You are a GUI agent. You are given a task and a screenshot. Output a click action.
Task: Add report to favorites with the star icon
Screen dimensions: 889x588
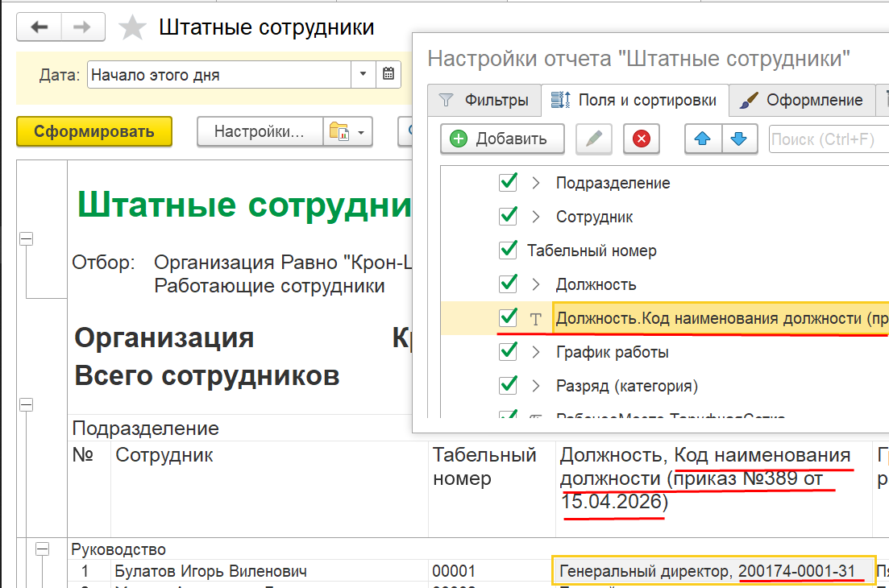point(132,27)
